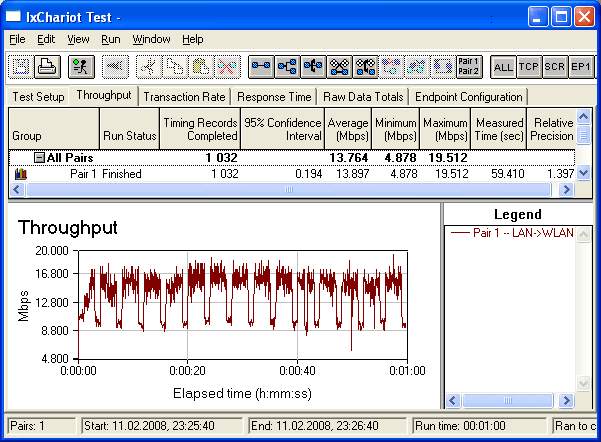This screenshot has width=601, height=442.
Task: Toggle the ALL pairs filter button
Action: pyautogui.click(x=503, y=67)
